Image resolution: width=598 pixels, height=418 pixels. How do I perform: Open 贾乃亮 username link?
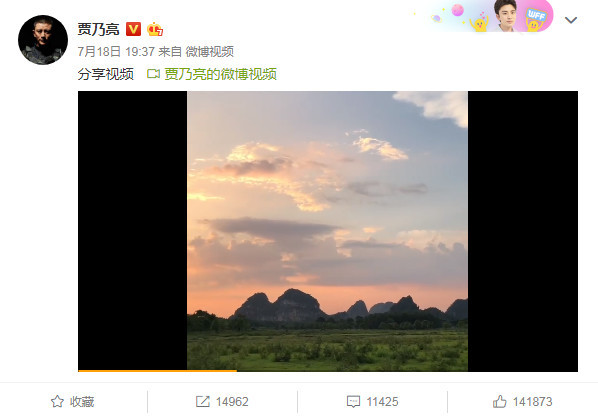(98, 29)
